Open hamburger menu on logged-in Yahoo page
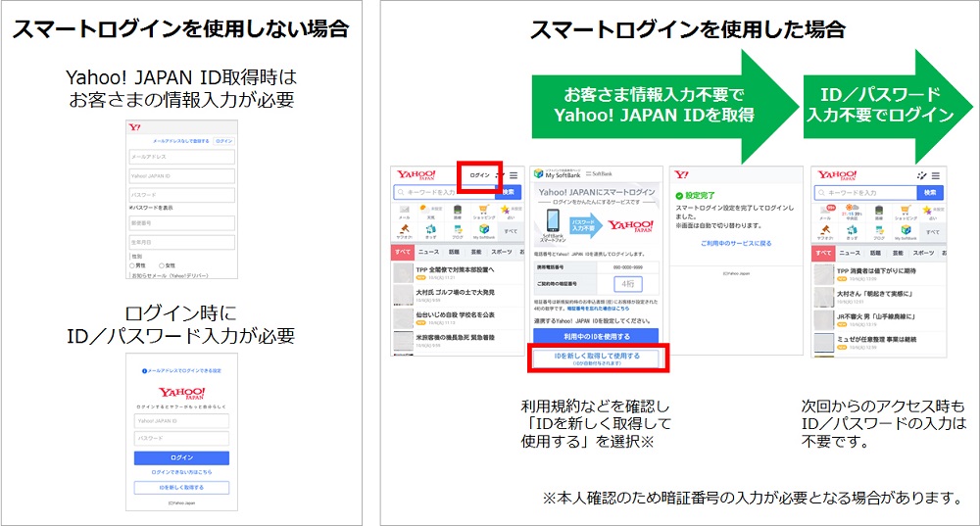Image resolution: width=980 pixels, height=526 pixels. click(936, 175)
